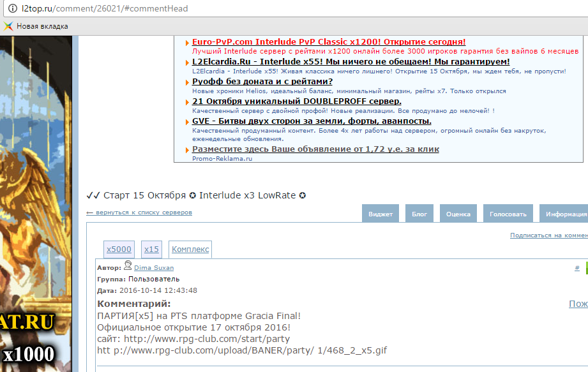Switch to the Оценка tab
This screenshot has width=588, height=372.
pyautogui.click(x=458, y=214)
